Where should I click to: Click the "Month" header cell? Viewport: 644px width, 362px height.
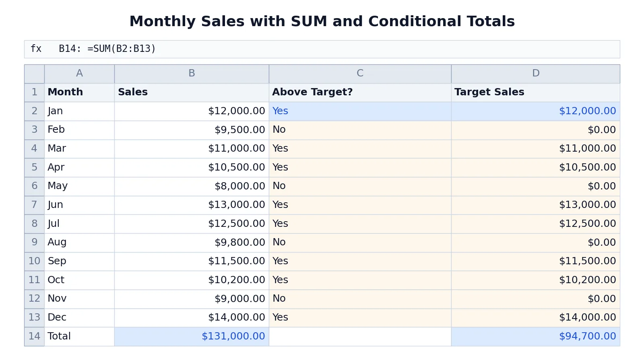(79, 93)
